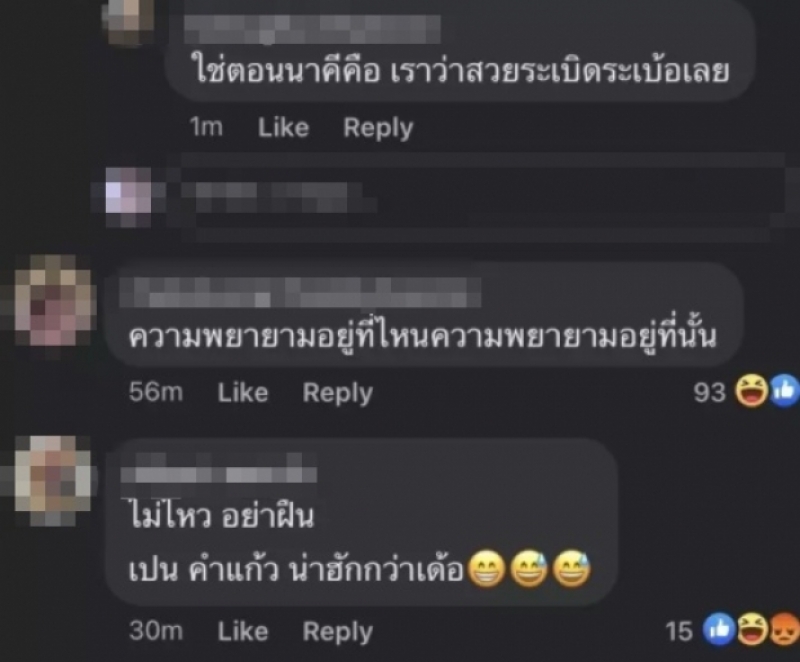Image resolution: width=800 pixels, height=662 pixels.
Task: Like the comment posted 30m ago
Action: click(243, 631)
